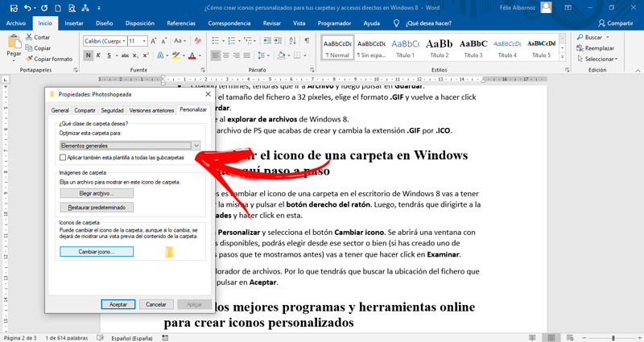
Task: Justify the paragraph text
Action: point(247,55)
